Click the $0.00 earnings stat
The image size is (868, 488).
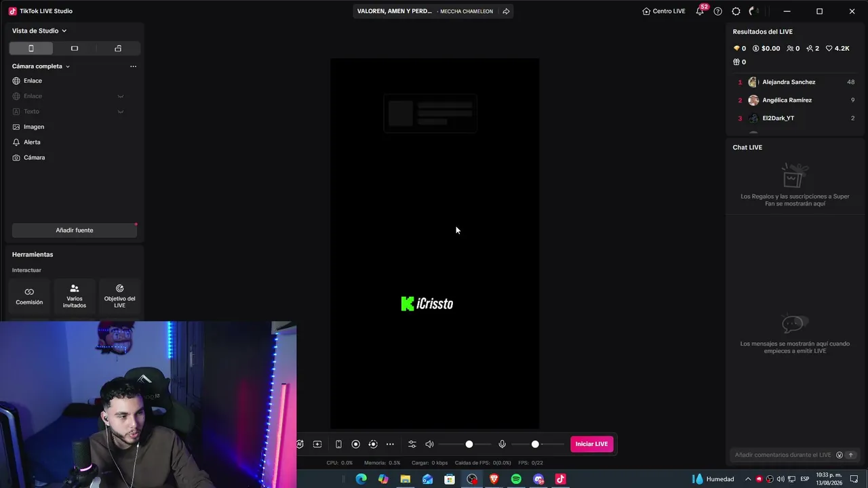[x=766, y=48]
